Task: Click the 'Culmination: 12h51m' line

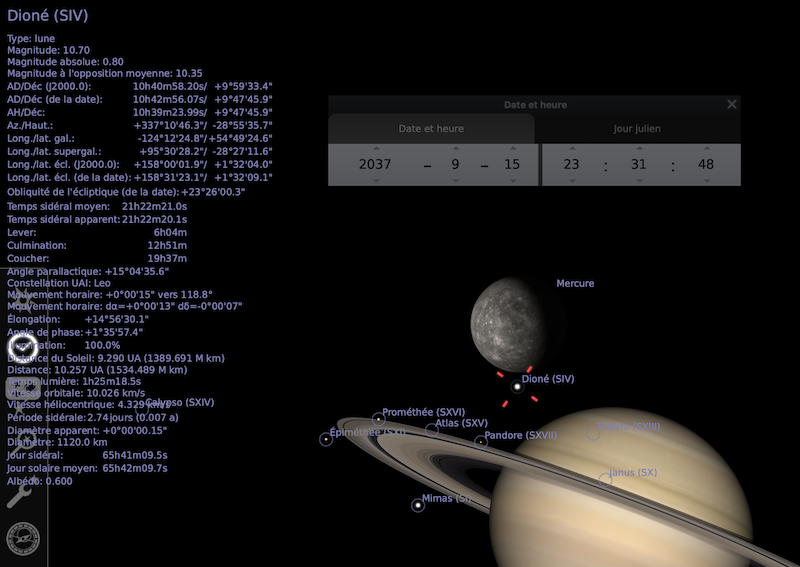Action: coord(97,245)
